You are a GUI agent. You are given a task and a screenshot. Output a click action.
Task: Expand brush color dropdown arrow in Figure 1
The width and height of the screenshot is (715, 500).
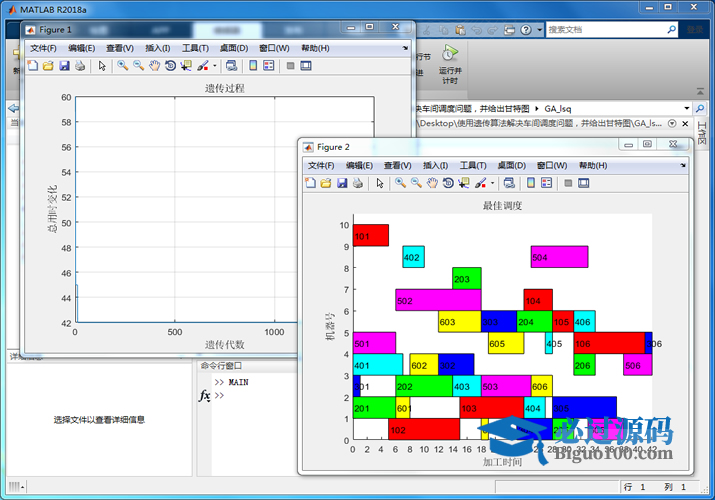214,66
